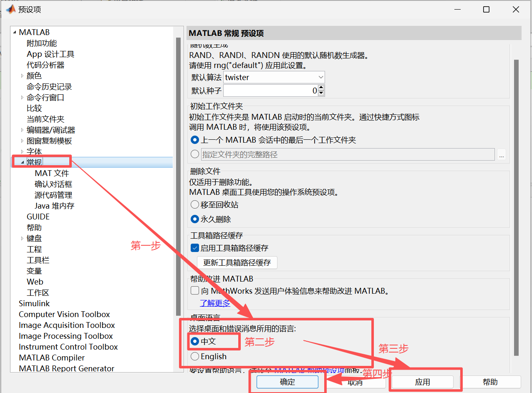Select MATLAB Compiler in the tree
The width and height of the screenshot is (532, 393).
52,358
